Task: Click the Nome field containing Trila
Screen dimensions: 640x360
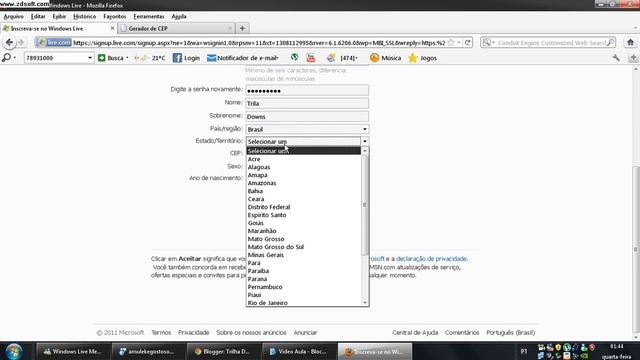Action: pos(307,103)
